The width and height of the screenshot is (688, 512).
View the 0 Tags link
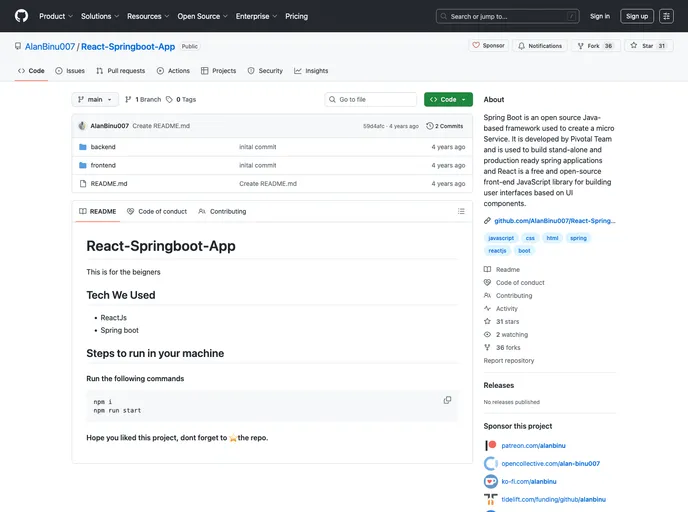pos(181,100)
